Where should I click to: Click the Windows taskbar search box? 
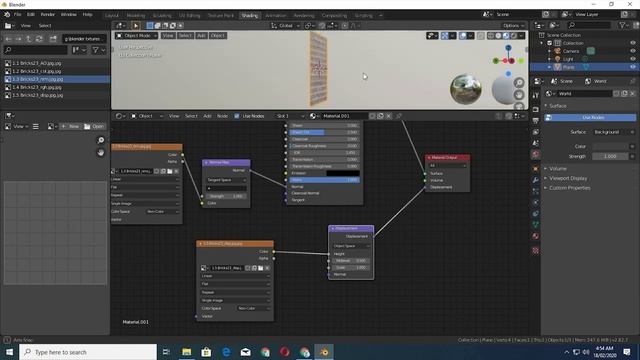(88, 352)
